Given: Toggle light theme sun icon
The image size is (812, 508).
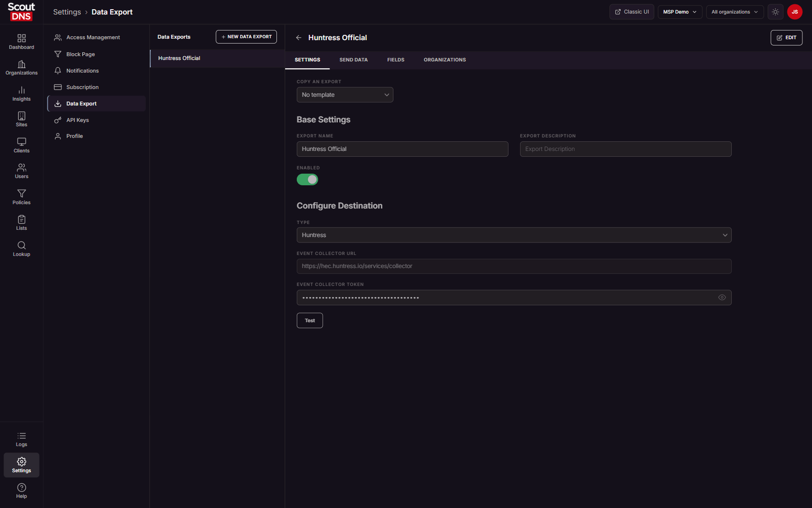Looking at the screenshot, I should (775, 12).
